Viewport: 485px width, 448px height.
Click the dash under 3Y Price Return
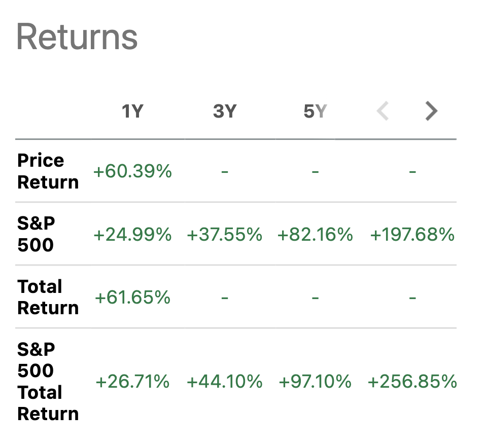[x=225, y=171]
